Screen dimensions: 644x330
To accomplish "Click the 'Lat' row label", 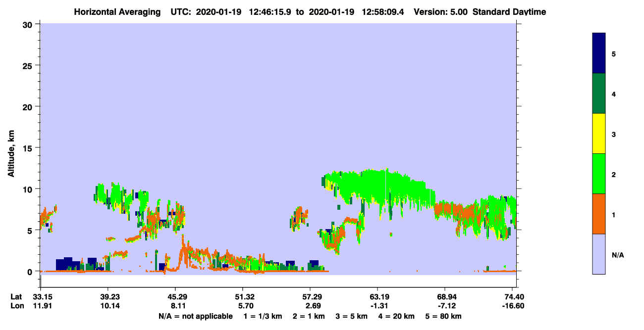I will 16,297.
